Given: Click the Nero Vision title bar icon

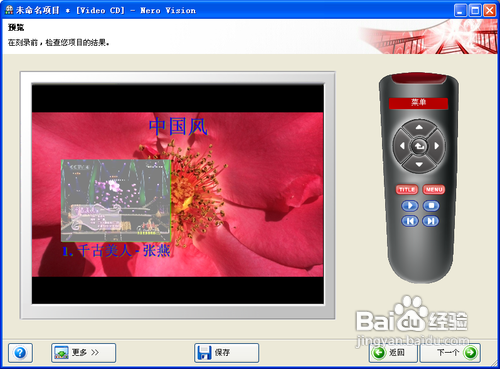Looking at the screenshot, I should [9, 10].
